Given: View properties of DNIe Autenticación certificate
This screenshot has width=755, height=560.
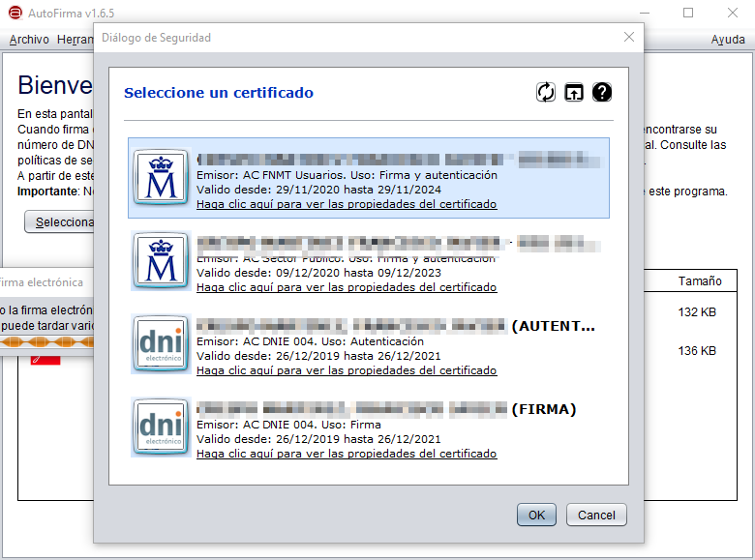Looking at the screenshot, I should point(347,370).
